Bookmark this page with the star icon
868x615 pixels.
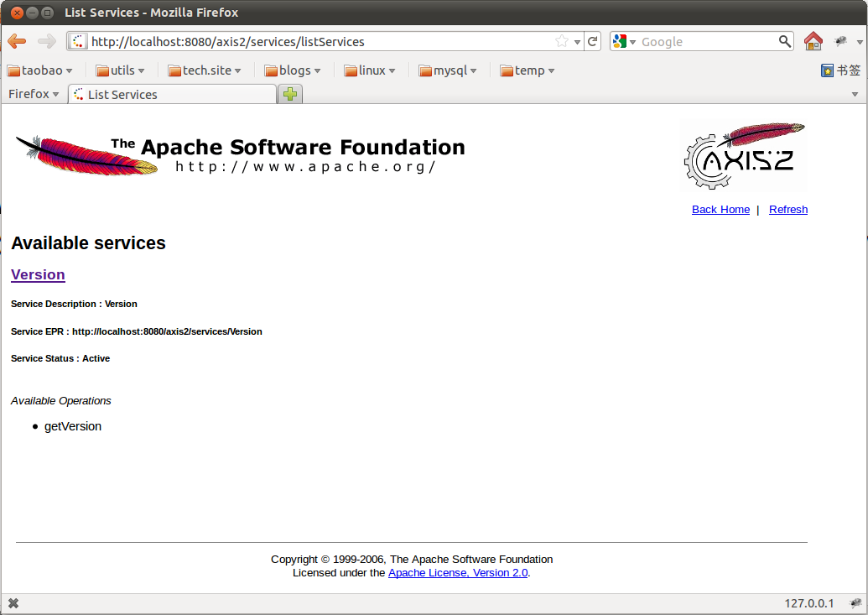click(x=562, y=41)
